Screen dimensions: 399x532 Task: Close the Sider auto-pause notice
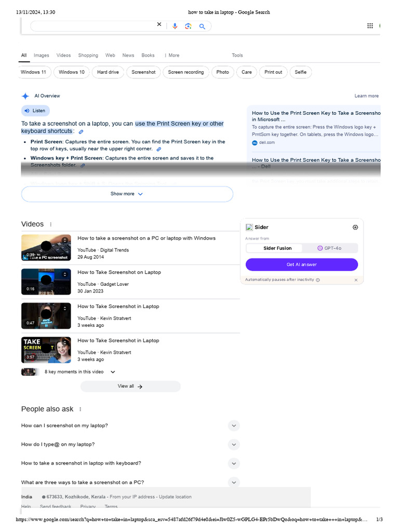pyautogui.click(x=356, y=280)
